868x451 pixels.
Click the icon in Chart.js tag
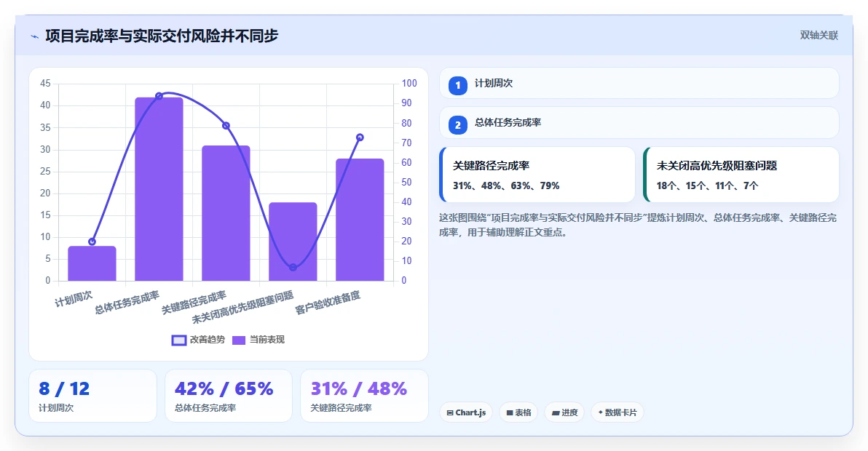[450, 413]
